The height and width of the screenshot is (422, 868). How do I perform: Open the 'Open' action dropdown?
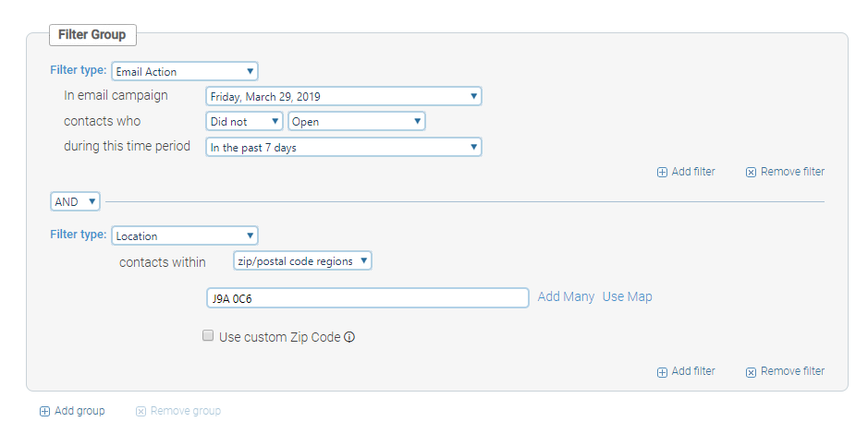[x=357, y=121]
